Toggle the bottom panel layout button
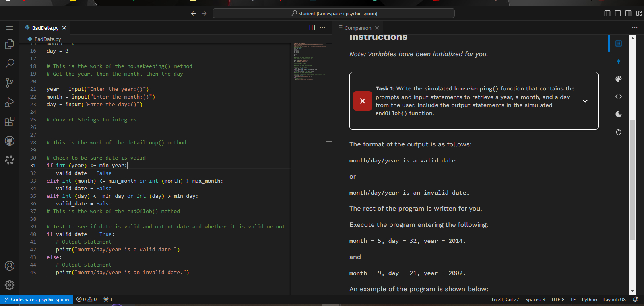 click(x=618, y=14)
